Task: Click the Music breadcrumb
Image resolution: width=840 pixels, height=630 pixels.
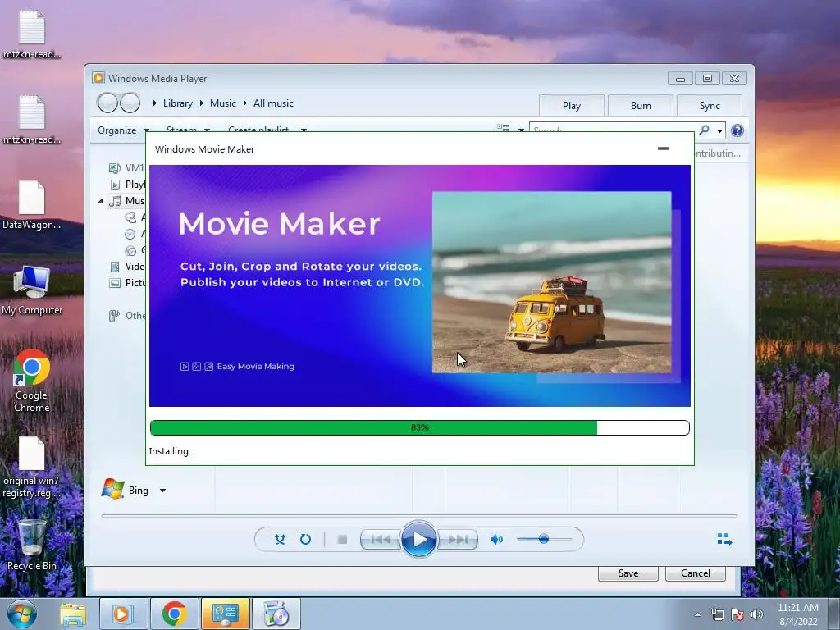Action: tap(223, 103)
